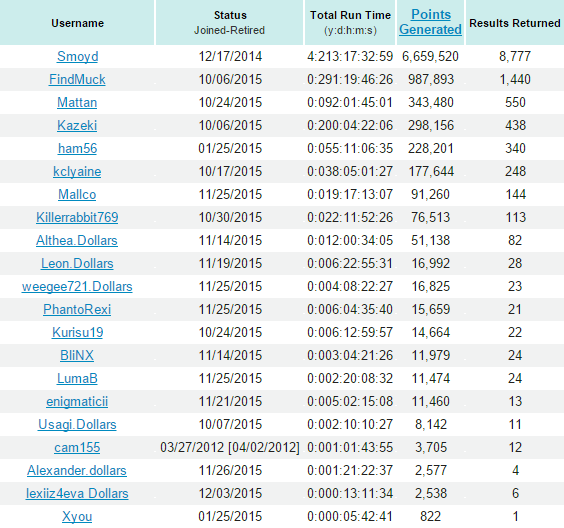Click the Mattan username link
This screenshot has width=564, height=528.
(x=77, y=103)
